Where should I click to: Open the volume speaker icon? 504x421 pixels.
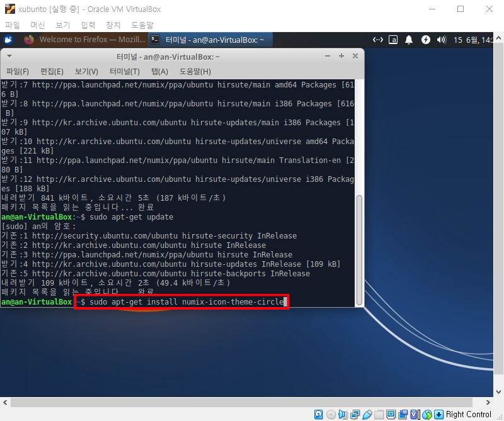[442, 40]
